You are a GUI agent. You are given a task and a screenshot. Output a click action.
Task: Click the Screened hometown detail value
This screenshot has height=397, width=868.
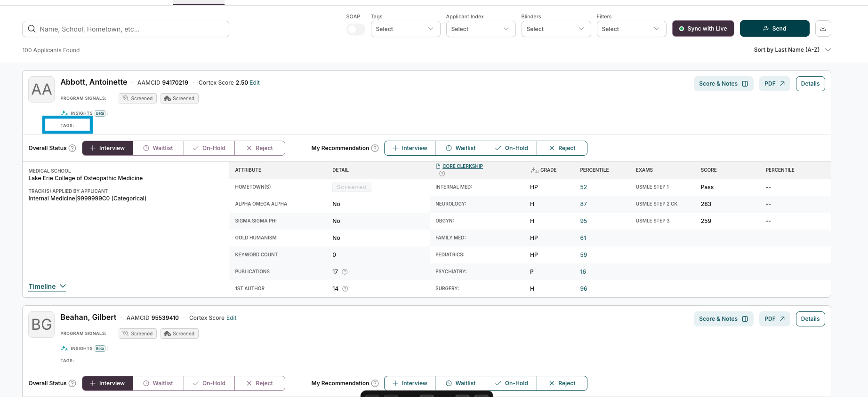tap(352, 187)
